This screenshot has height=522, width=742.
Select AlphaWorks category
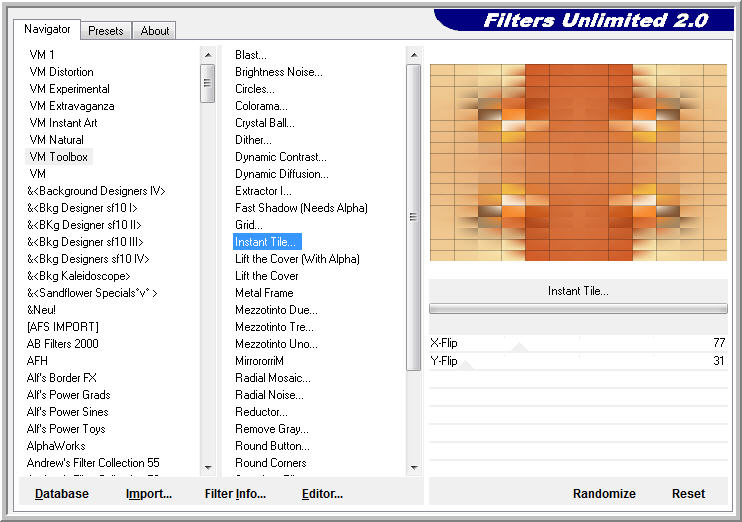56,446
